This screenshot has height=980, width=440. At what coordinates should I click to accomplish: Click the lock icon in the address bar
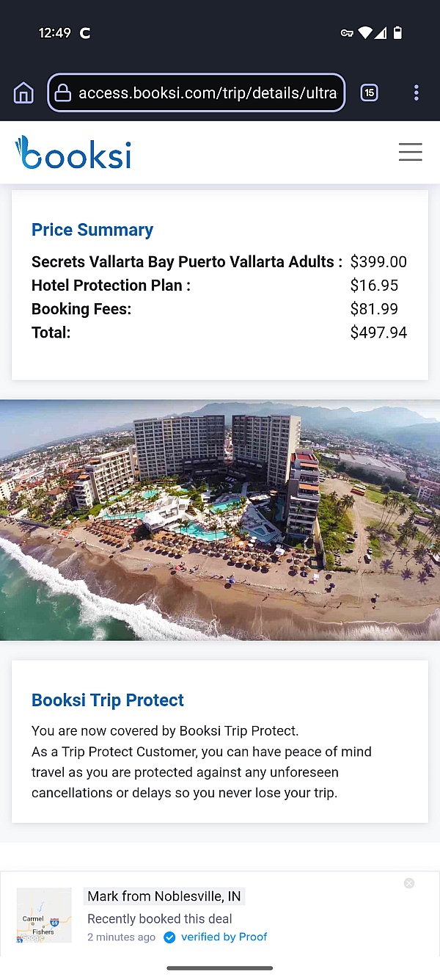[63, 93]
